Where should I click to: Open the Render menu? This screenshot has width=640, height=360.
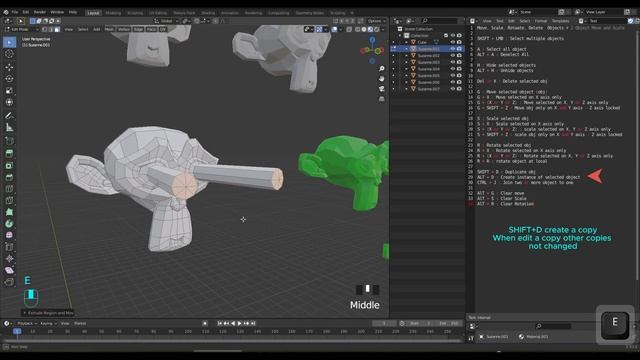tap(40, 12)
